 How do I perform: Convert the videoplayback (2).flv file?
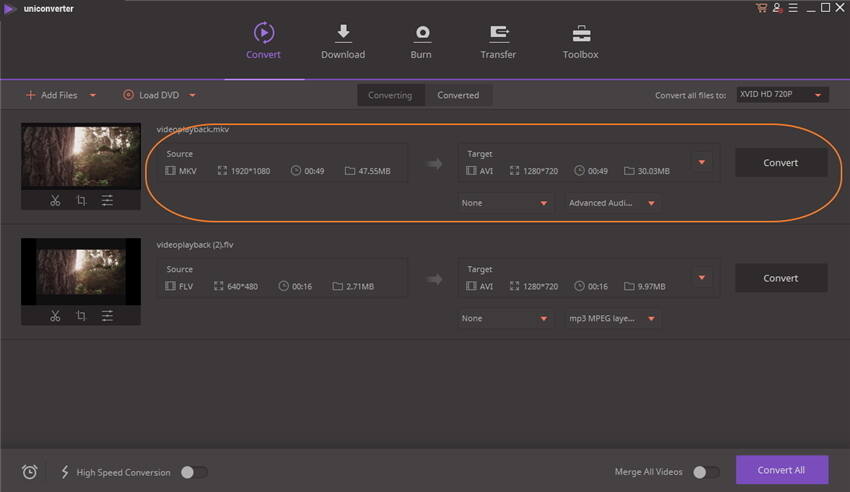click(x=781, y=278)
